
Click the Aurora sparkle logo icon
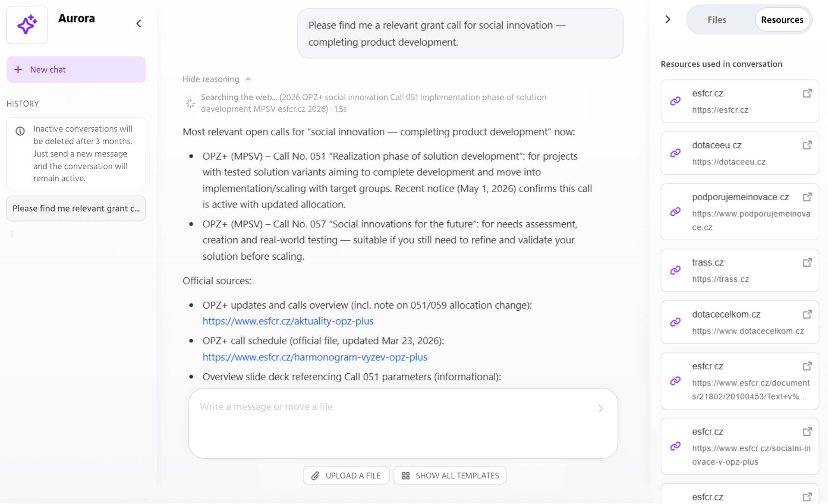coord(27,25)
